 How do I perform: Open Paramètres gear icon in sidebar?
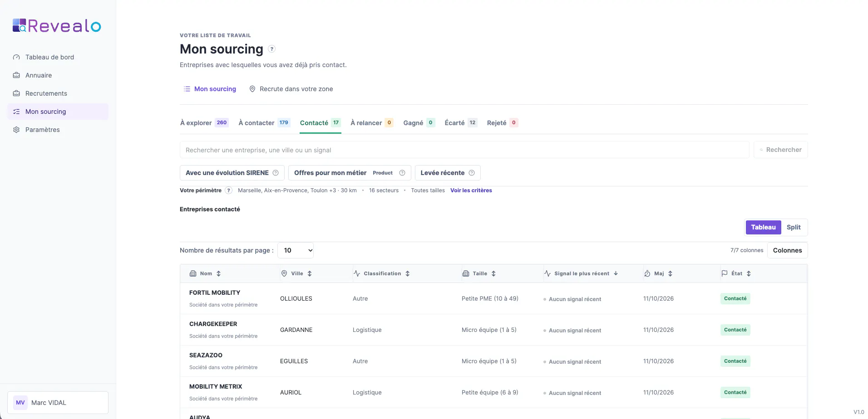point(16,130)
